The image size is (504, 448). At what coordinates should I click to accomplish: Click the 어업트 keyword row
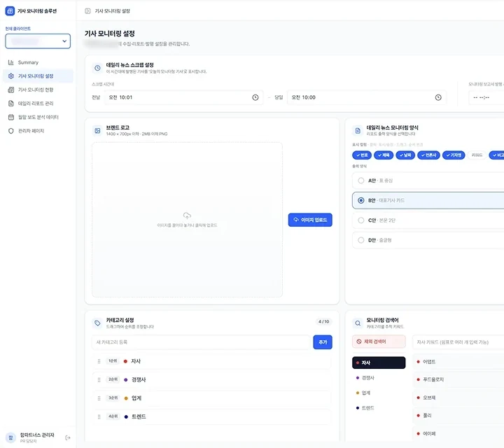[458, 362]
